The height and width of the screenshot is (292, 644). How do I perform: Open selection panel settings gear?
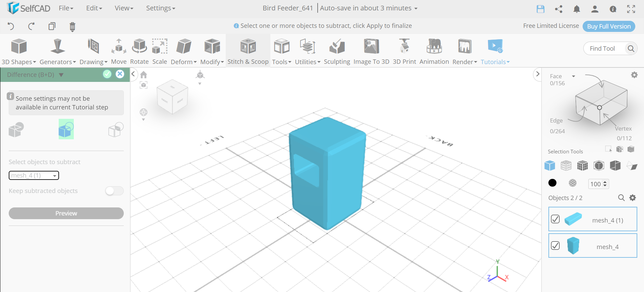[634, 75]
